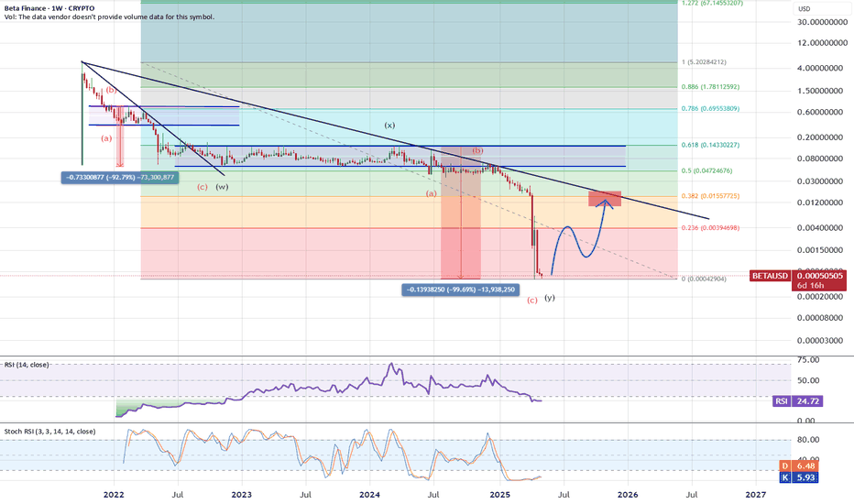Click the 30.00000000 price axis label

(823, 22)
